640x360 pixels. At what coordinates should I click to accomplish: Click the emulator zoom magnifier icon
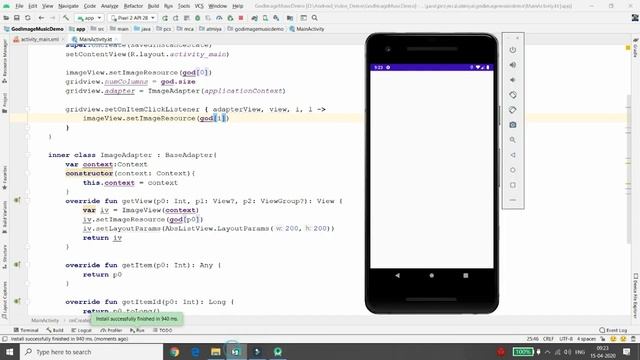coord(513,140)
